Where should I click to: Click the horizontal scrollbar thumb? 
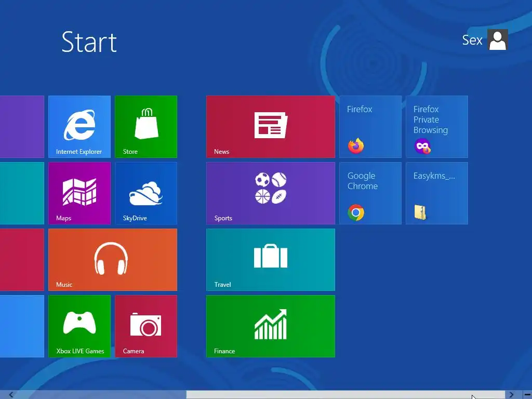tap(345, 395)
